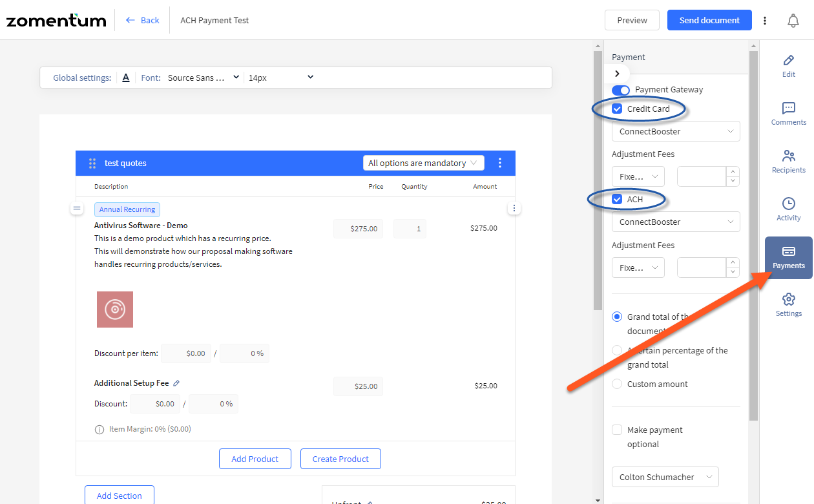
Task: Open the Antivirus Software row options menu
Action: 514,209
